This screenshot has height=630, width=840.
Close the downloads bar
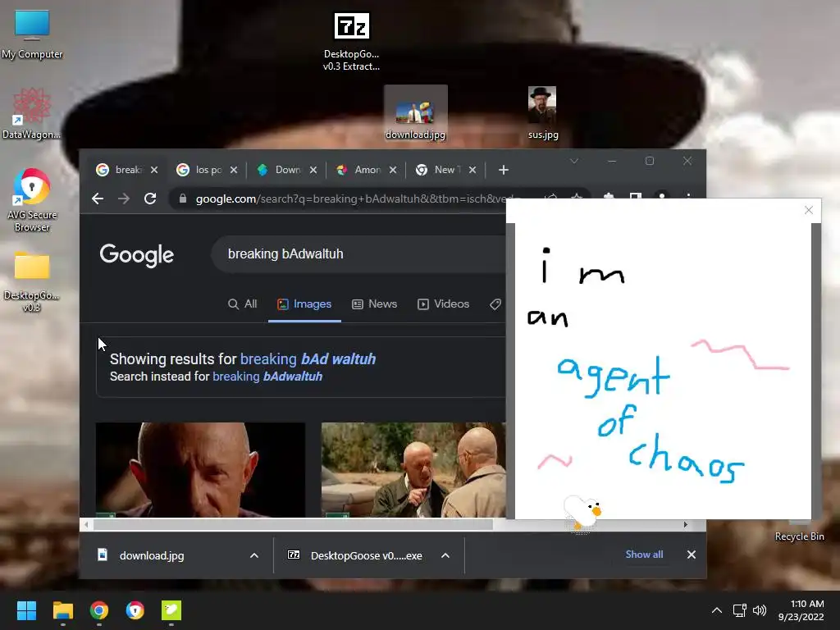pos(691,555)
